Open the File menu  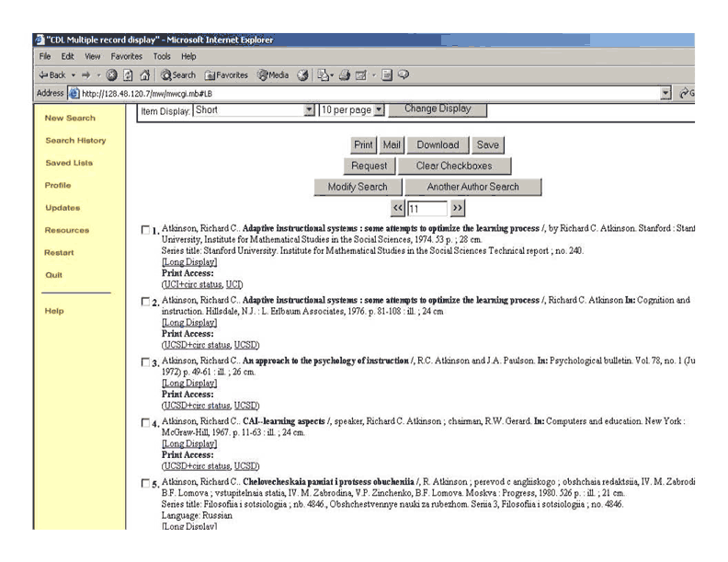[x=45, y=56]
